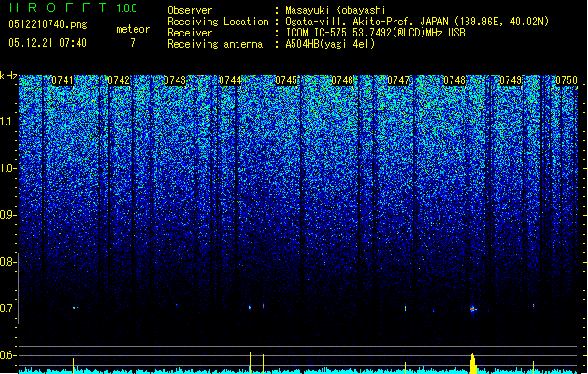Click the 0.6 kHz axis label
This screenshot has width=588, height=374.
click(x=7, y=355)
